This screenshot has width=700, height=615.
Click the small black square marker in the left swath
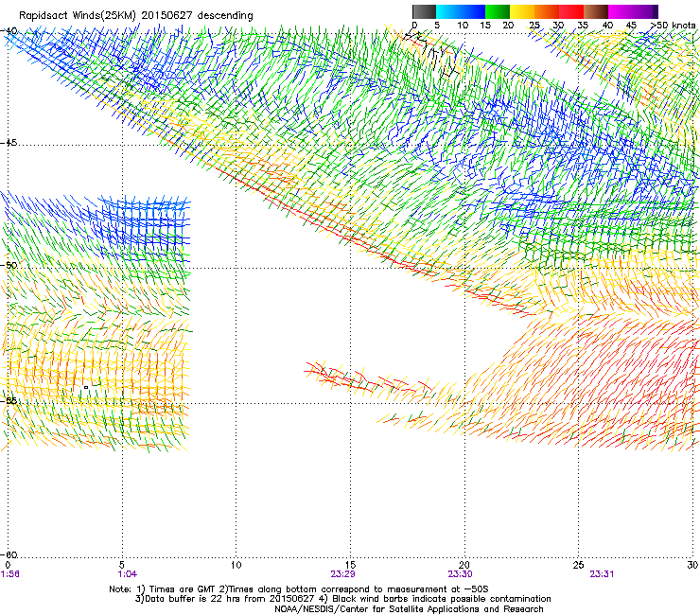[86, 387]
